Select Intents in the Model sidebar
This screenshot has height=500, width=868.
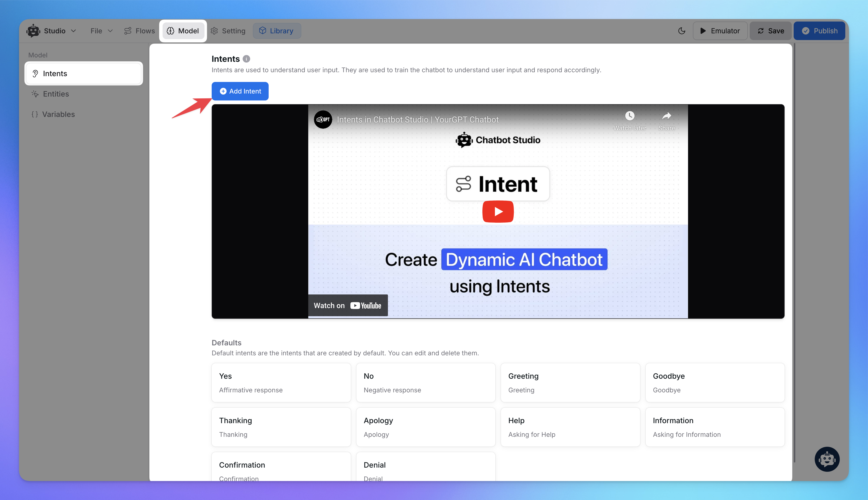pyautogui.click(x=83, y=73)
